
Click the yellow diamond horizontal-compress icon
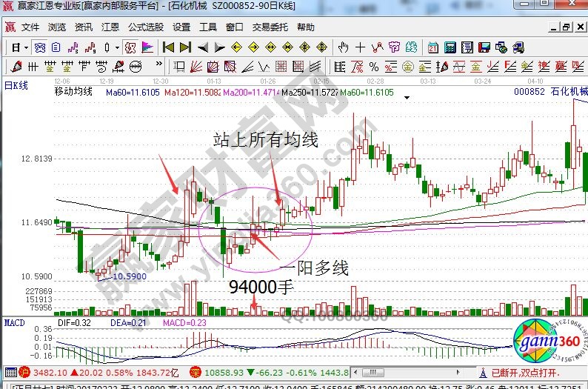point(287,47)
